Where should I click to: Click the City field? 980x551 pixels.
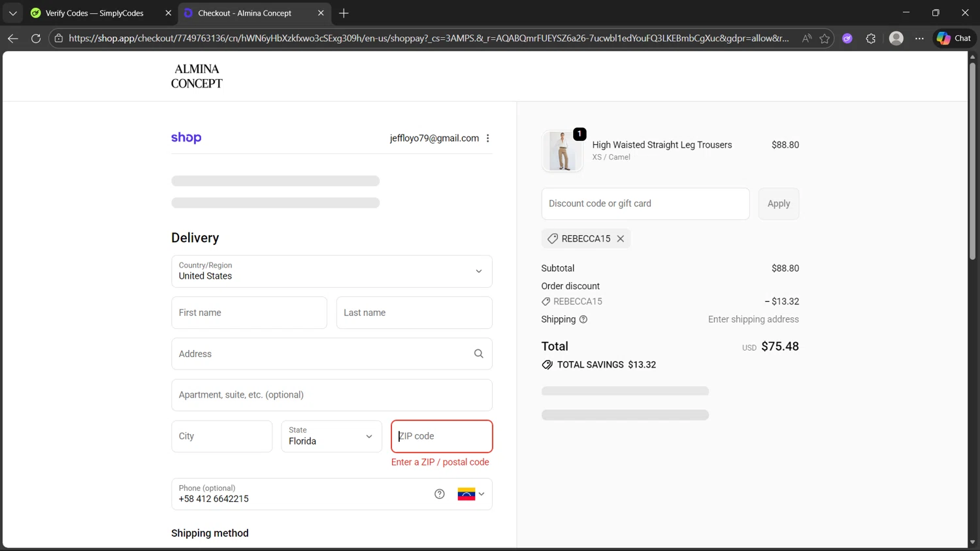pyautogui.click(x=221, y=436)
